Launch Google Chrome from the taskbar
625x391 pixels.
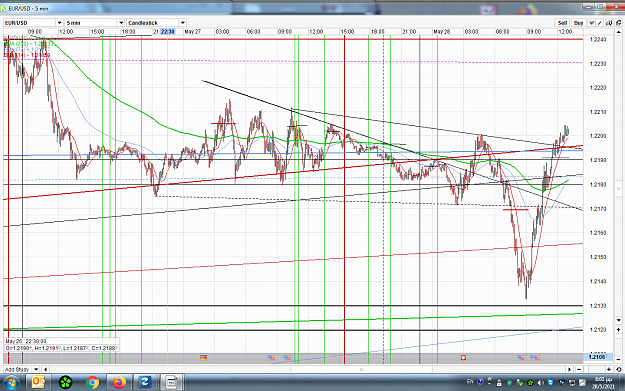[92, 383]
